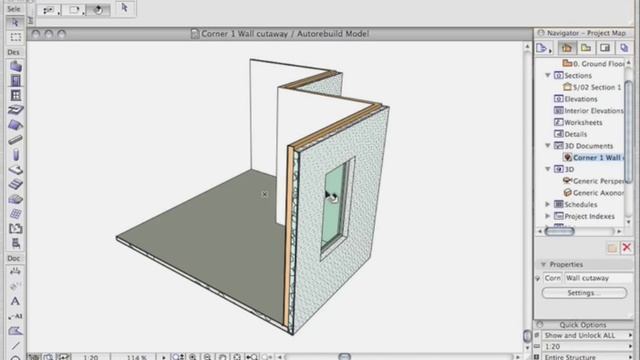
Task: Click the 1:20 scale in bottom bar
Action: (x=91, y=357)
